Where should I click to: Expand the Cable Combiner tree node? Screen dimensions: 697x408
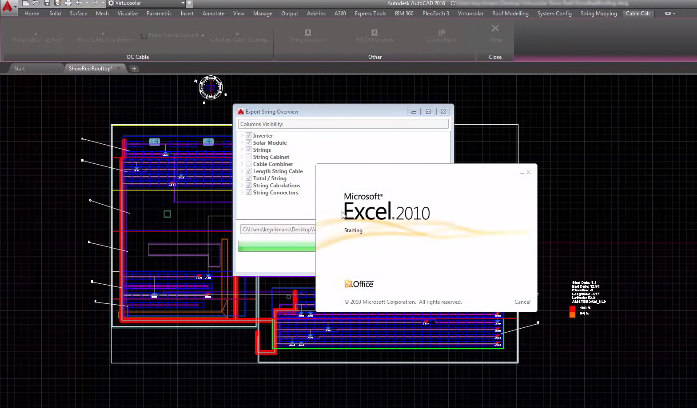242,164
